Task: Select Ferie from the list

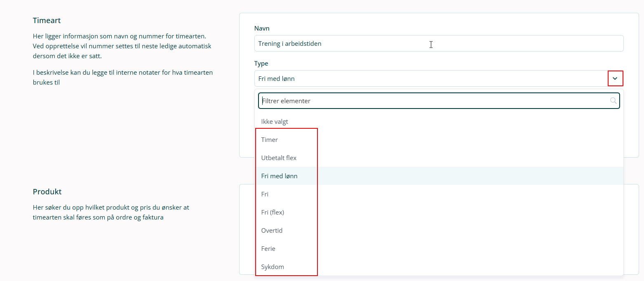Action: click(x=268, y=249)
